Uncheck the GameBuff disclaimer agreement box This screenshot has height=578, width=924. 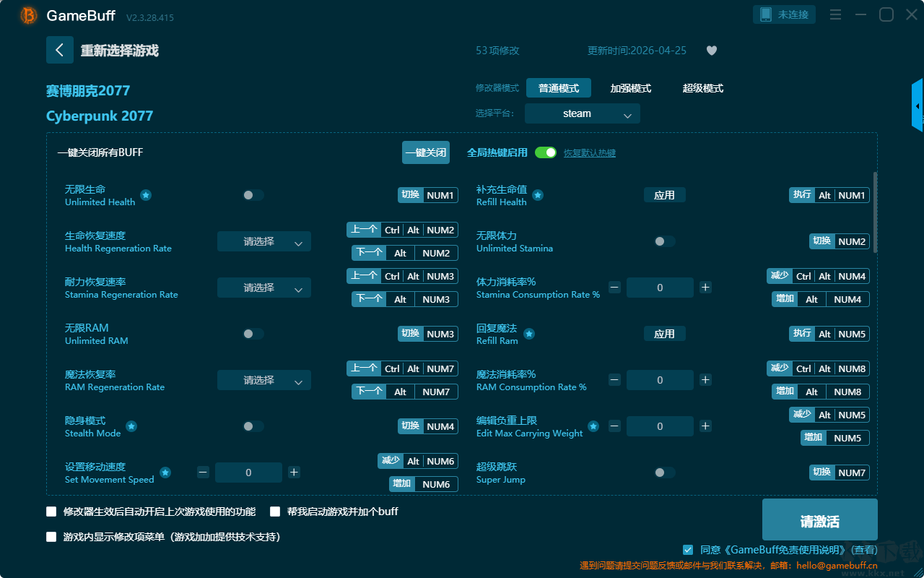click(688, 550)
